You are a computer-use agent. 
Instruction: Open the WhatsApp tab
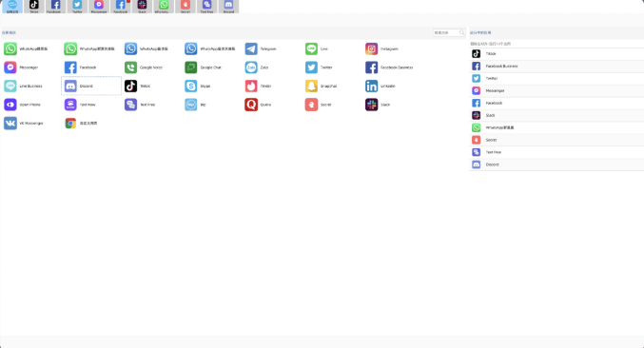click(164, 7)
